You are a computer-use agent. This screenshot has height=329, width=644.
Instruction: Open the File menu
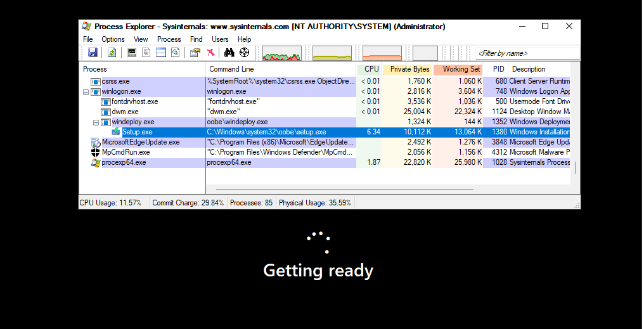click(x=88, y=39)
